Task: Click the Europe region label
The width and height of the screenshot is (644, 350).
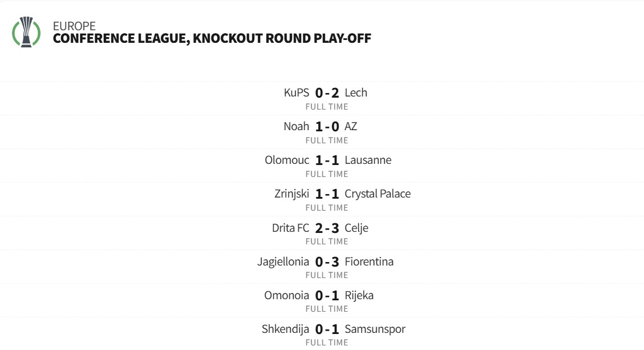Action: click(74, 26)
